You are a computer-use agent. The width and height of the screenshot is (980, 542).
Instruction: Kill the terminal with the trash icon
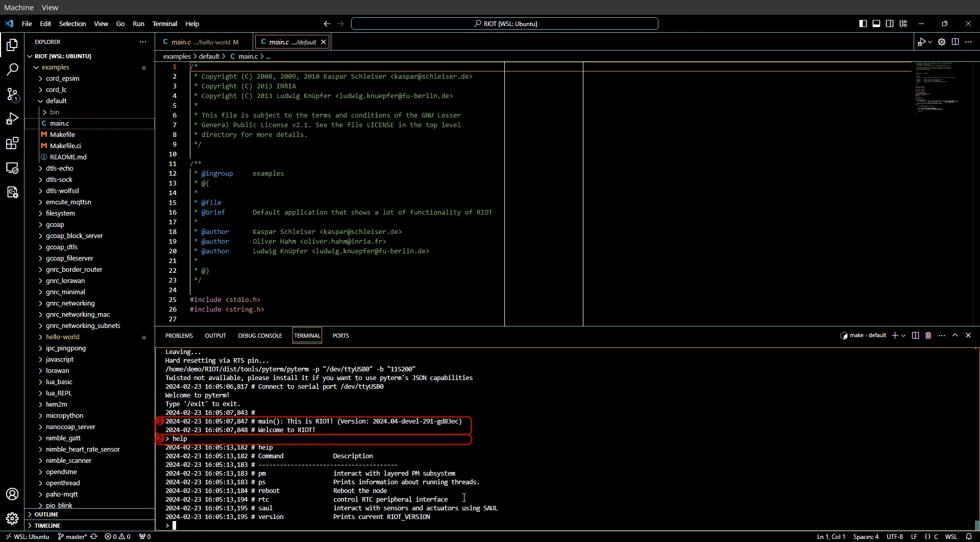[928, 336]
